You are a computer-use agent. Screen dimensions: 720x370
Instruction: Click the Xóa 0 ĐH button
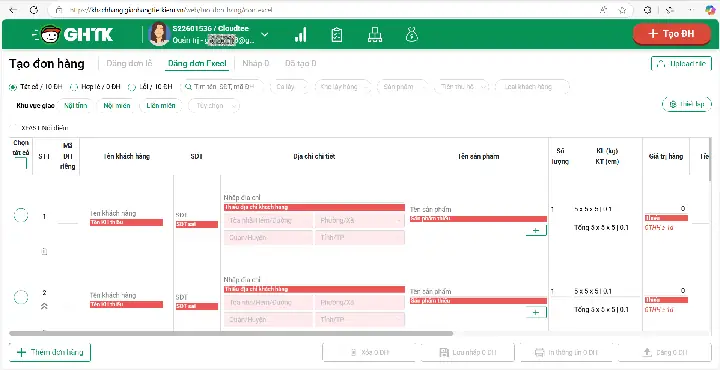369,353
